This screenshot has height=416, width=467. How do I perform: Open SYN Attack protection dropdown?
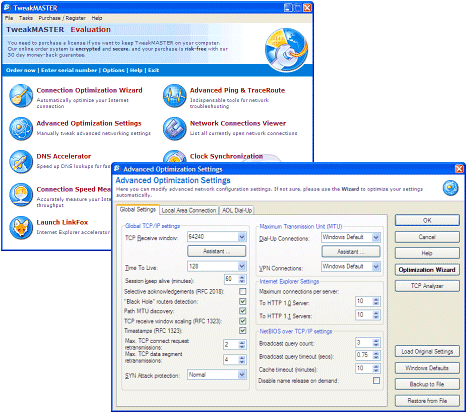242,375
